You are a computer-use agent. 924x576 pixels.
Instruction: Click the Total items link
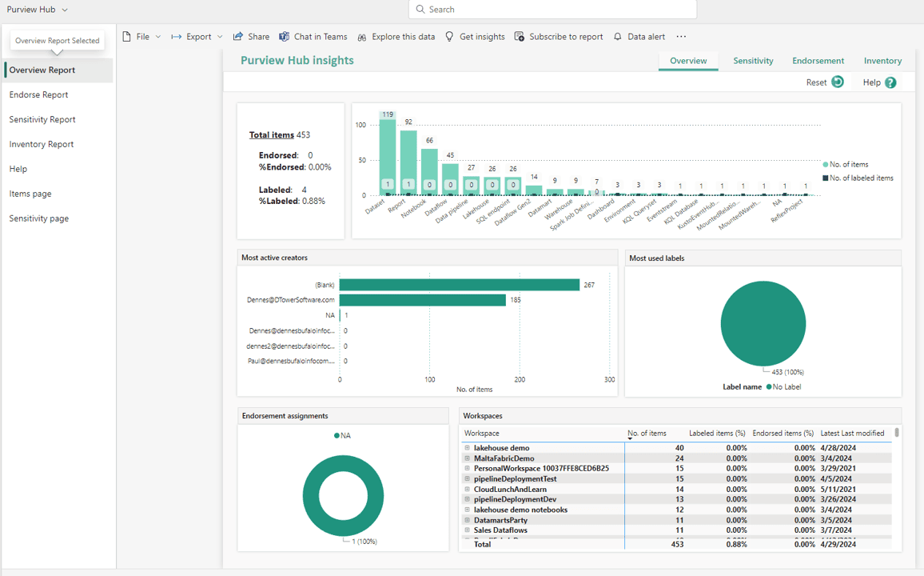pos(272,135)
